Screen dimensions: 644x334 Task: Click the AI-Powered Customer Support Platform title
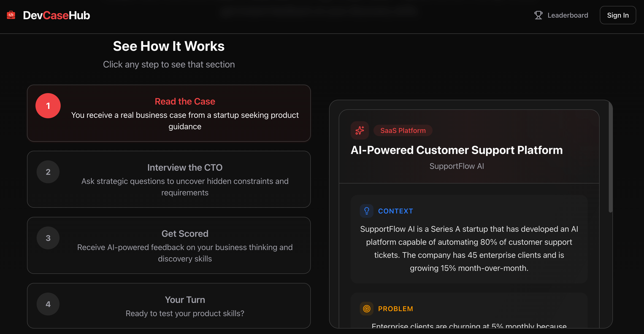coord(457,150)
